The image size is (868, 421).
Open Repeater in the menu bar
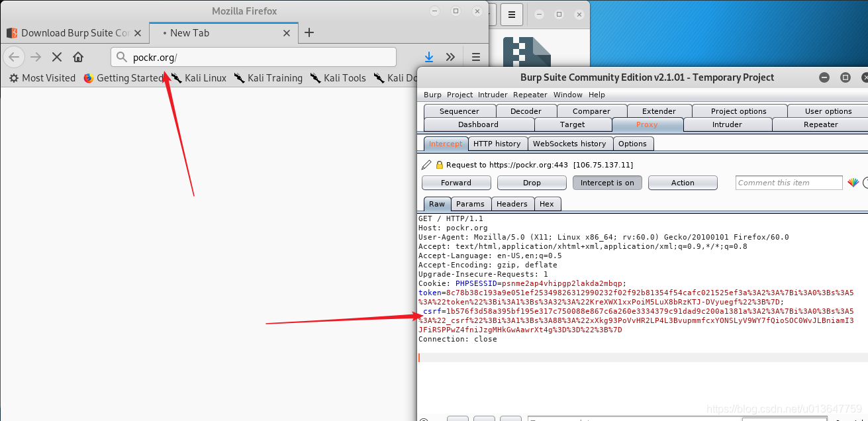(530, 95)
